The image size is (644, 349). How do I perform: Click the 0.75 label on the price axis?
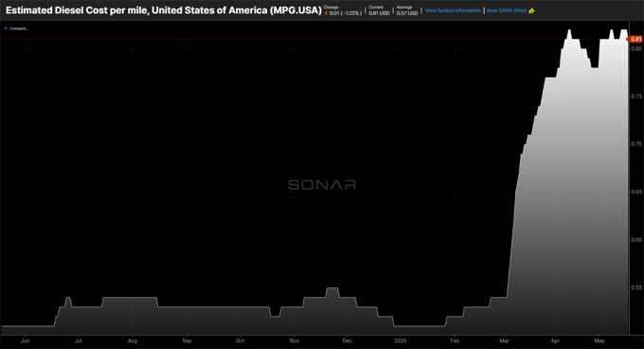(x=636, y=96)
